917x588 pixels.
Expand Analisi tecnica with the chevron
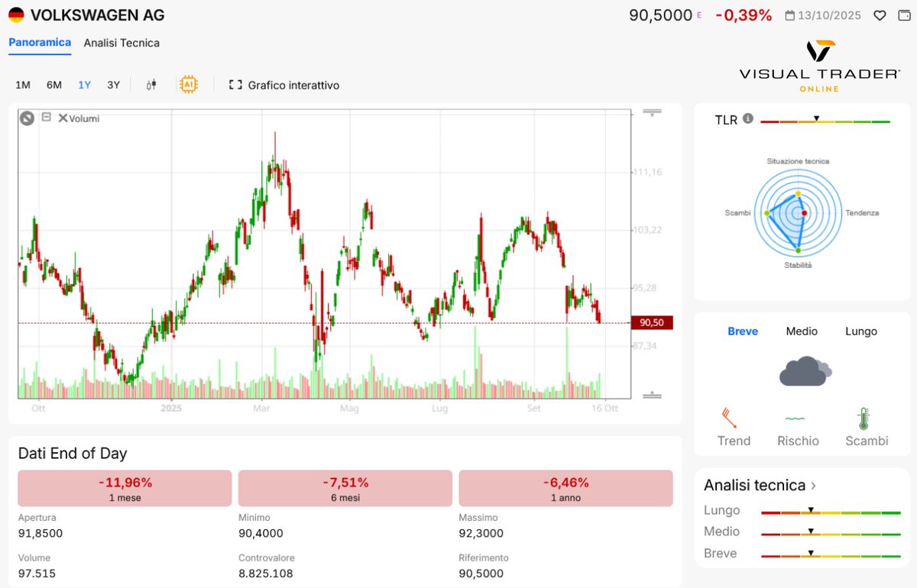click(x=814, y=486)
